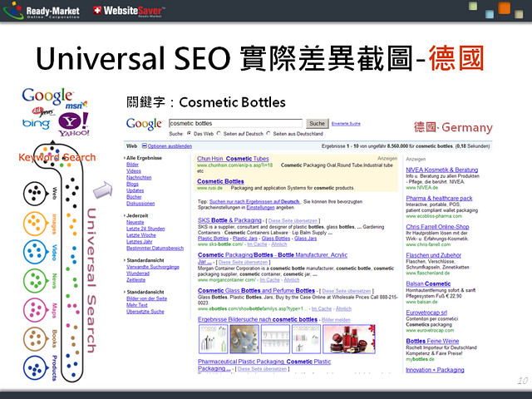This screenshot has width=532, height=399.
Task: Click into the cosmetic bottles search field
Action: click(235, 123)
